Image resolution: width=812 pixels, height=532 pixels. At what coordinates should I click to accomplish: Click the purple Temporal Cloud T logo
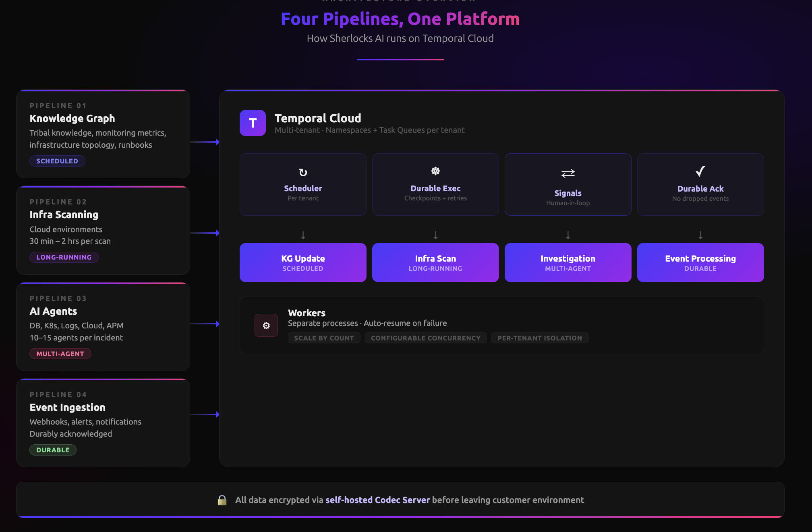point(253,123)
